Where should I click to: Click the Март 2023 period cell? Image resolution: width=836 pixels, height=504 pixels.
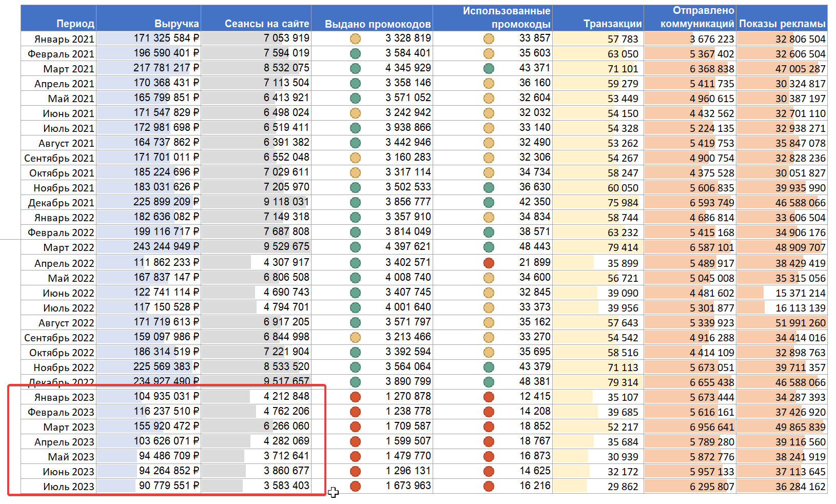pyautogui.click(x=59, y=427)
